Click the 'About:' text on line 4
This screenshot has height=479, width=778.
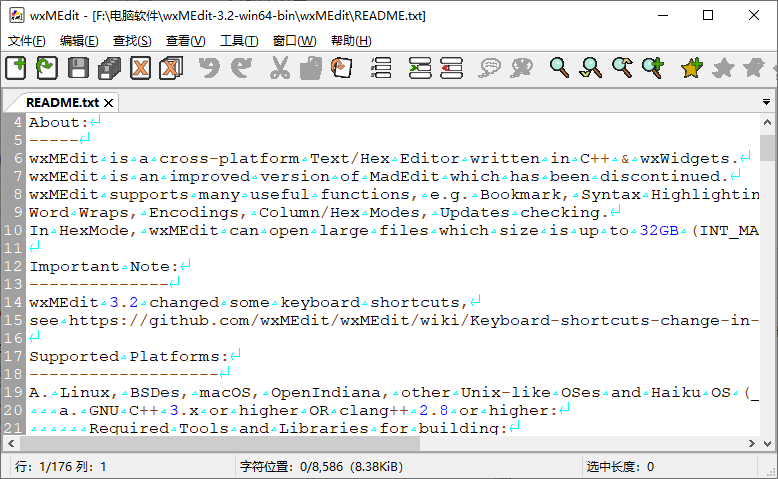click(59, 123)
